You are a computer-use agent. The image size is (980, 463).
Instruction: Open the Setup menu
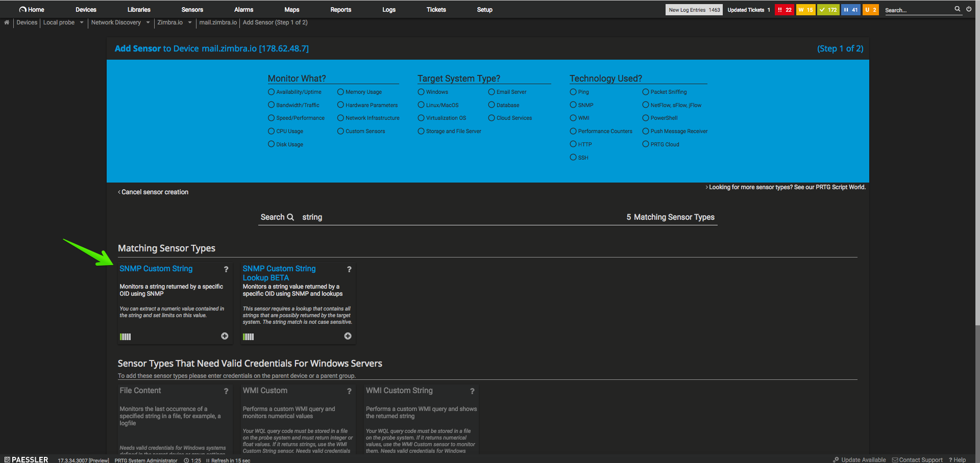click(x=485, y=10)
